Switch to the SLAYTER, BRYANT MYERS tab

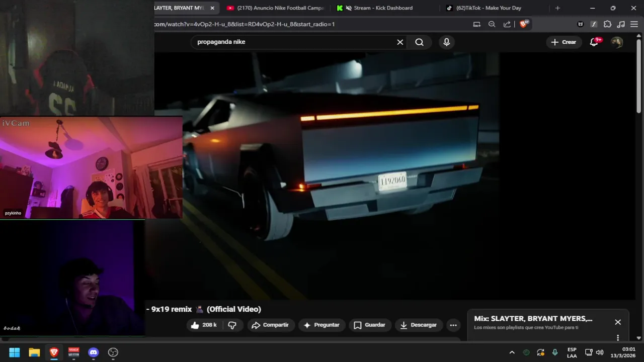coord(179,8)
